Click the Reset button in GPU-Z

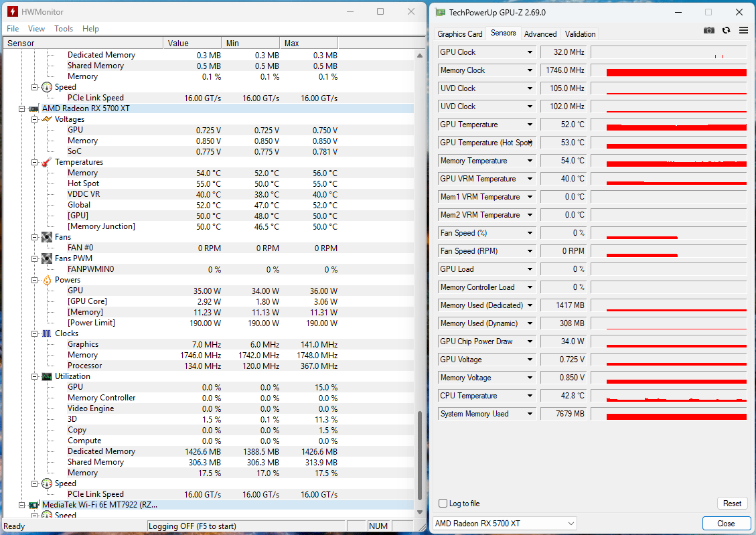[732, 503]
